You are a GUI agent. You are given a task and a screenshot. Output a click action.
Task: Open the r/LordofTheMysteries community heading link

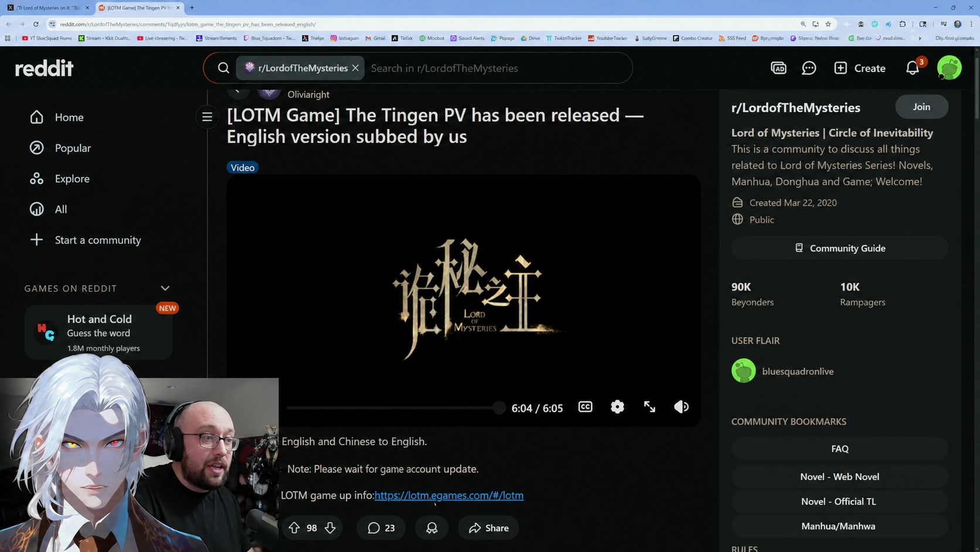[796, 107]
